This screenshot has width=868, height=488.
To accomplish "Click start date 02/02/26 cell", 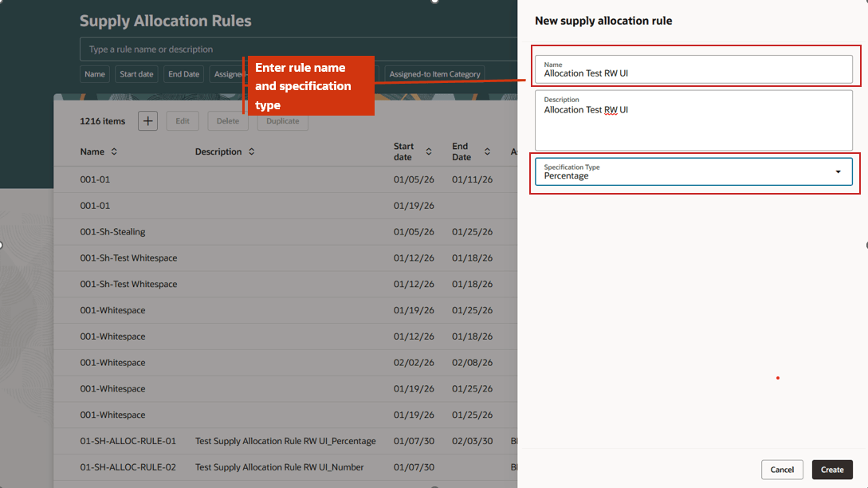I will (414, 362).
